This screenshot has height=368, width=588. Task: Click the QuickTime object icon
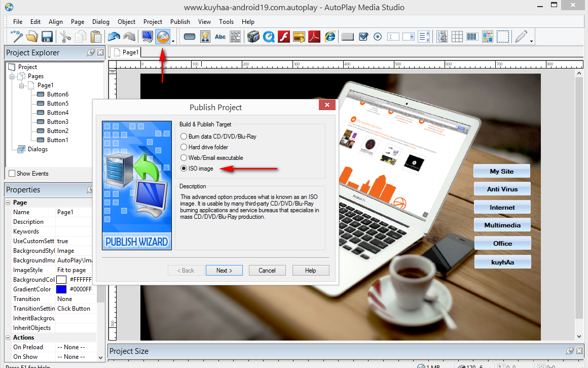269,37
